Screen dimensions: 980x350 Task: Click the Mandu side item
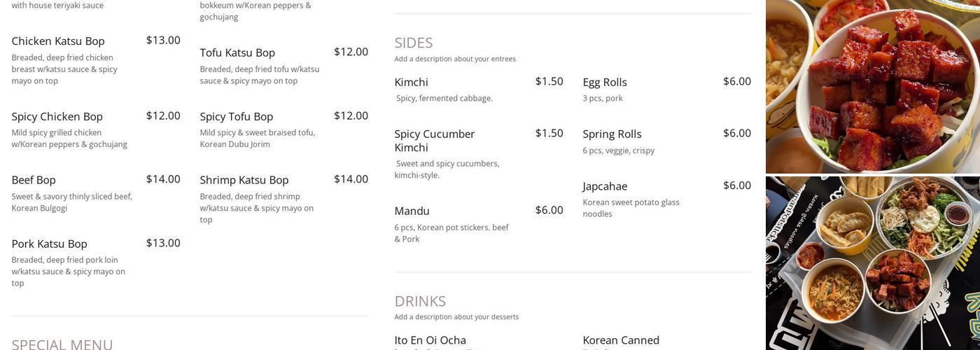pyautogui.click(x=412, y=211)
